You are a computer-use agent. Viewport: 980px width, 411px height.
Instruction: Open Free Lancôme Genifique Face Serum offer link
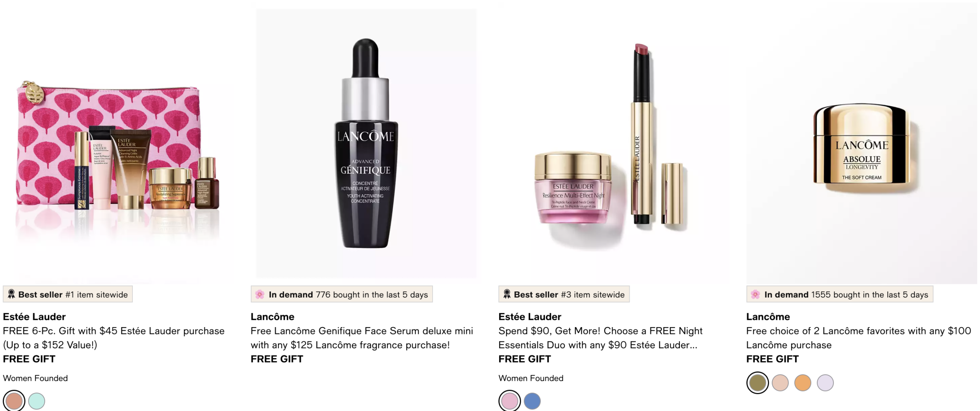click(x=362, y=338)
